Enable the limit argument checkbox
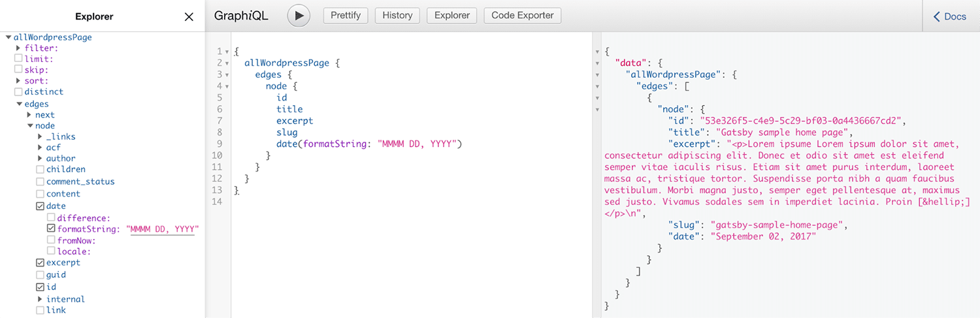 click(18, 59)
